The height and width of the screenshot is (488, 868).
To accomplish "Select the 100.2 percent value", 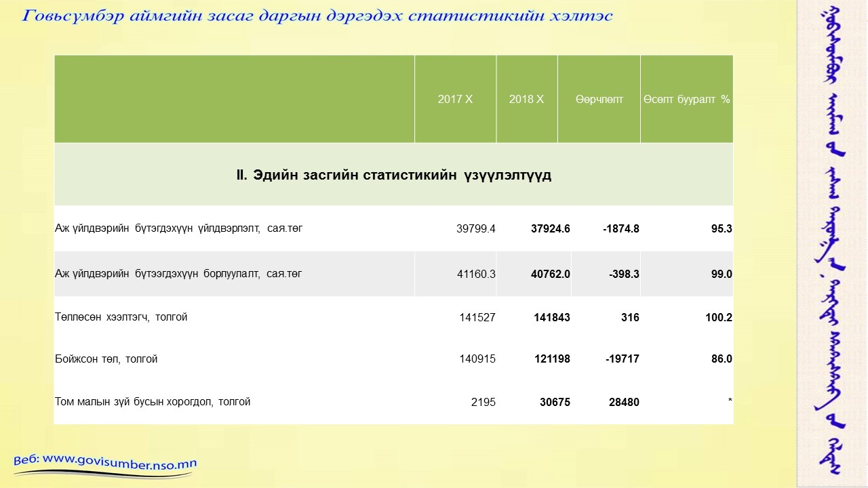I will tap(718, 317).
